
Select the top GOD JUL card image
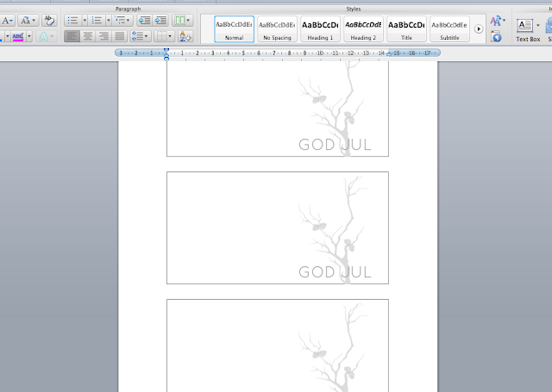pos(278,109)
